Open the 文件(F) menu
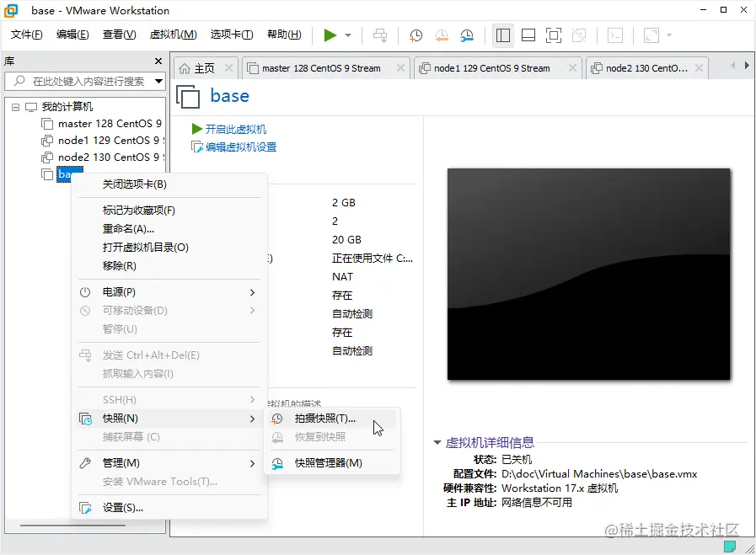 coord(26,35)
